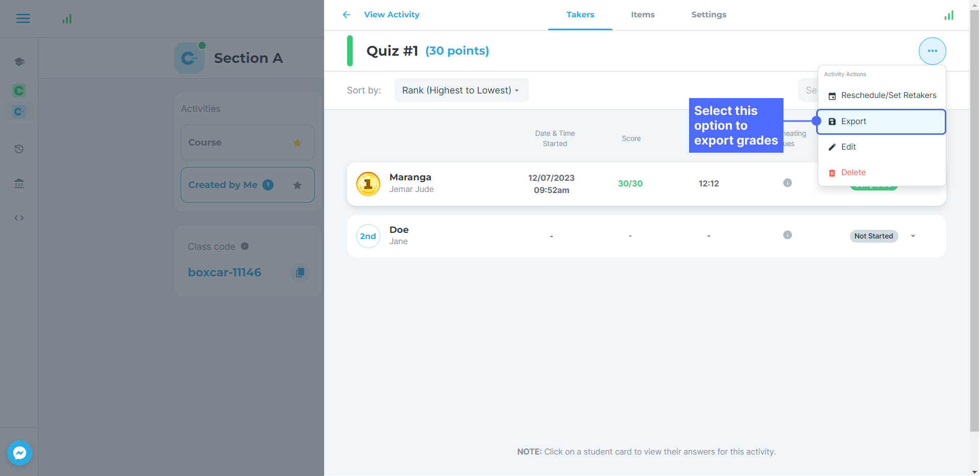Toggle the star on Created by Me
The image size is (980, 476).
297,185
